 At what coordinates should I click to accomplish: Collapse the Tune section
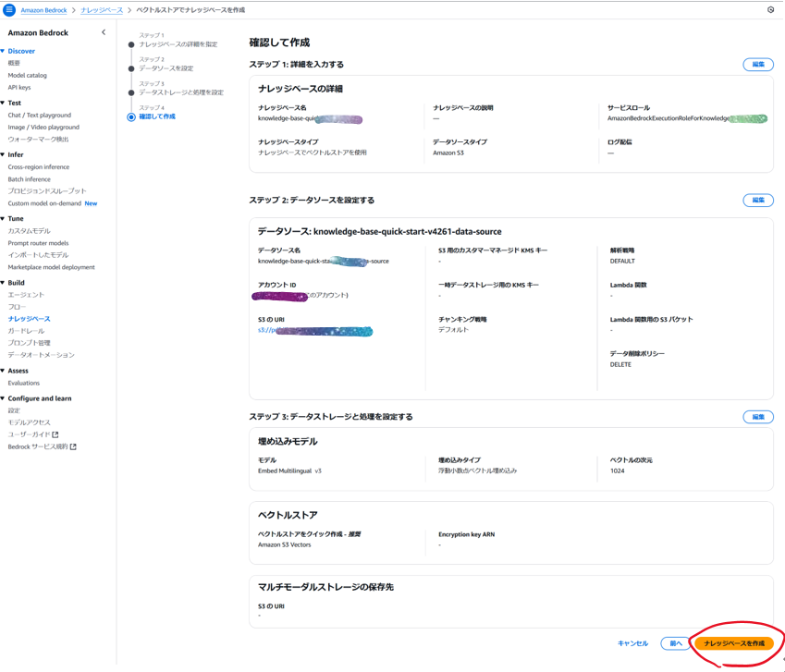[3, 219]
